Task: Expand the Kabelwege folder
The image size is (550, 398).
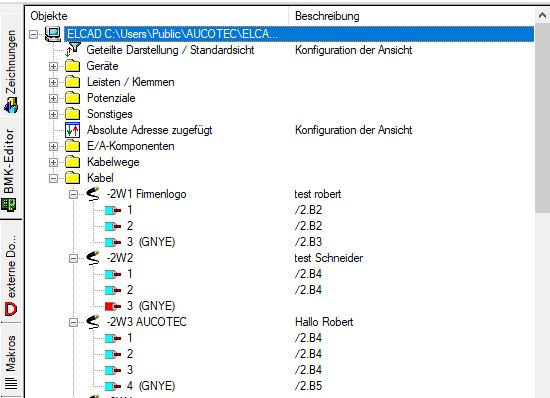Action: (53, 162)
